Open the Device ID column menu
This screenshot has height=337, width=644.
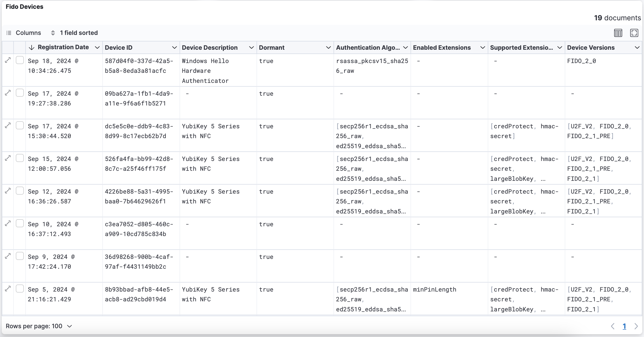[x=175, y=47]
